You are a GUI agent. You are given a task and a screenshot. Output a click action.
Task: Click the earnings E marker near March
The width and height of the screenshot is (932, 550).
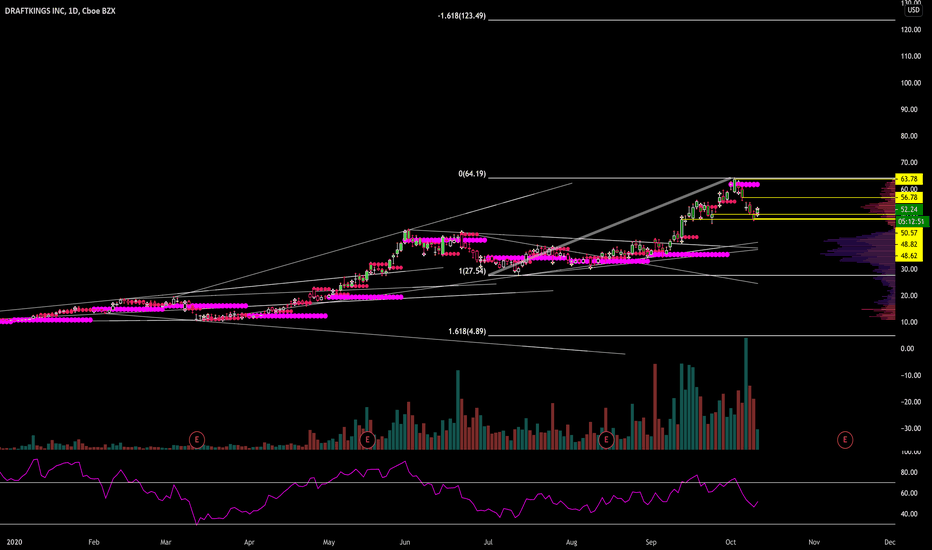(x=197, y=440)
